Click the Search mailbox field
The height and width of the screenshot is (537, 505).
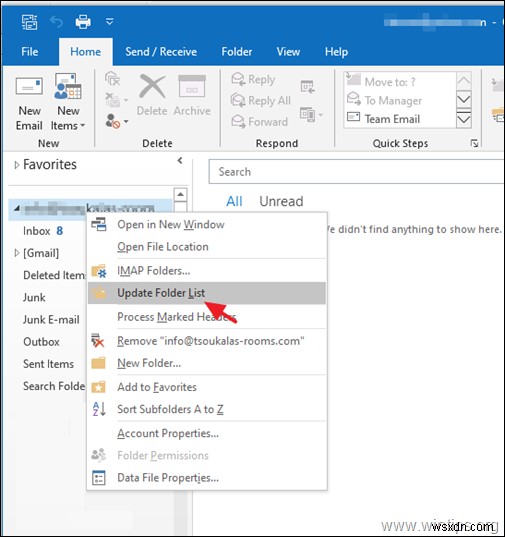[x=356, y=172]
